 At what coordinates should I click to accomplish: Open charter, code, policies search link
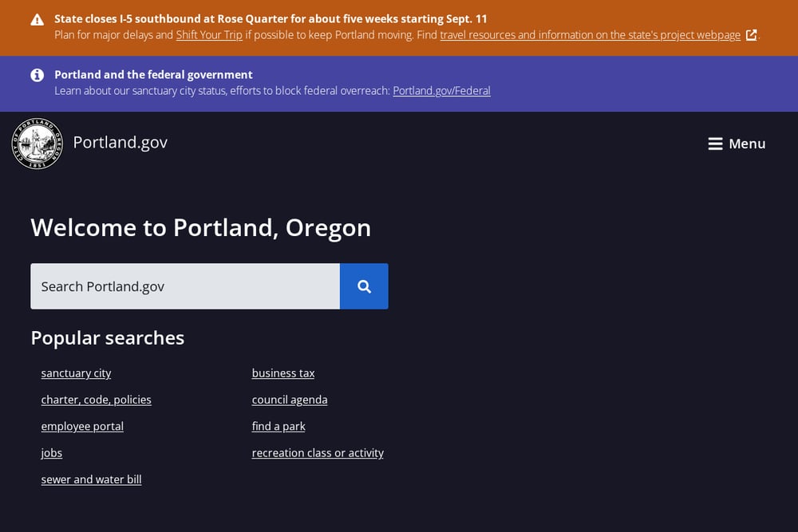97,400
